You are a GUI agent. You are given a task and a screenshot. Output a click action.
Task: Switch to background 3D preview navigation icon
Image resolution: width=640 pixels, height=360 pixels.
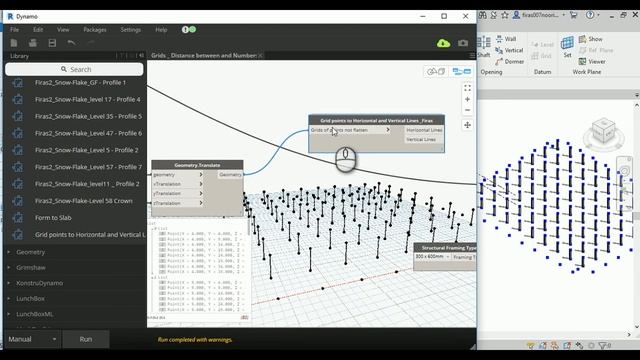[436, 72]
